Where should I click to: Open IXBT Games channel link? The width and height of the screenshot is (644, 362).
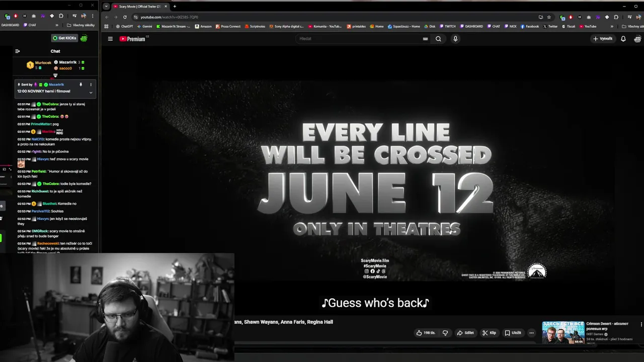[595, 334]
